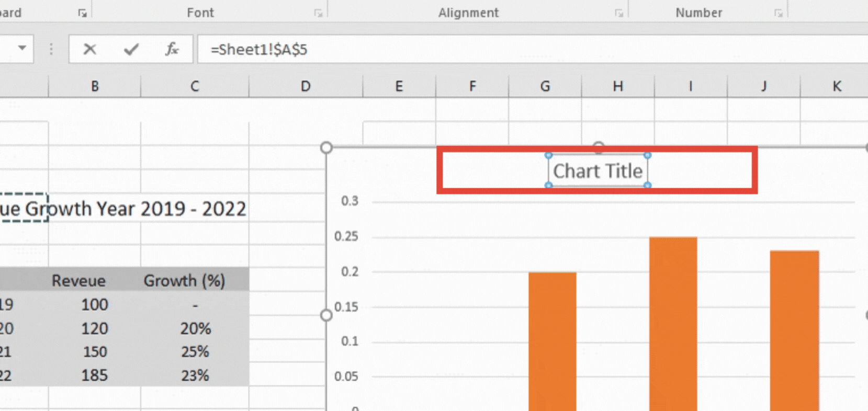This screenshot has width=868, height=411.
Task: Click the Growth (%) header cell
Action: click(x=184, y=281)
